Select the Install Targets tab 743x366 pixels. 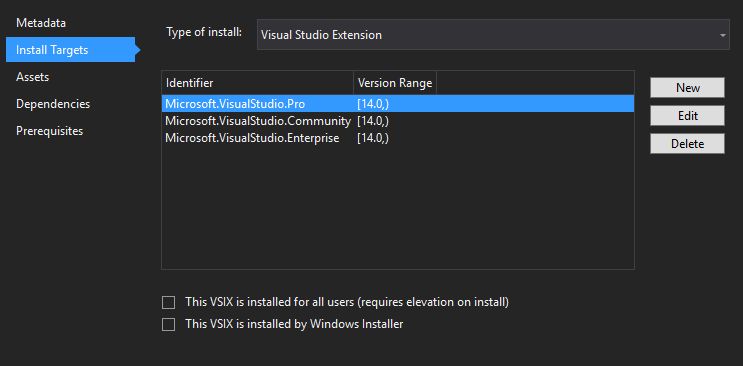coord(70,50)
